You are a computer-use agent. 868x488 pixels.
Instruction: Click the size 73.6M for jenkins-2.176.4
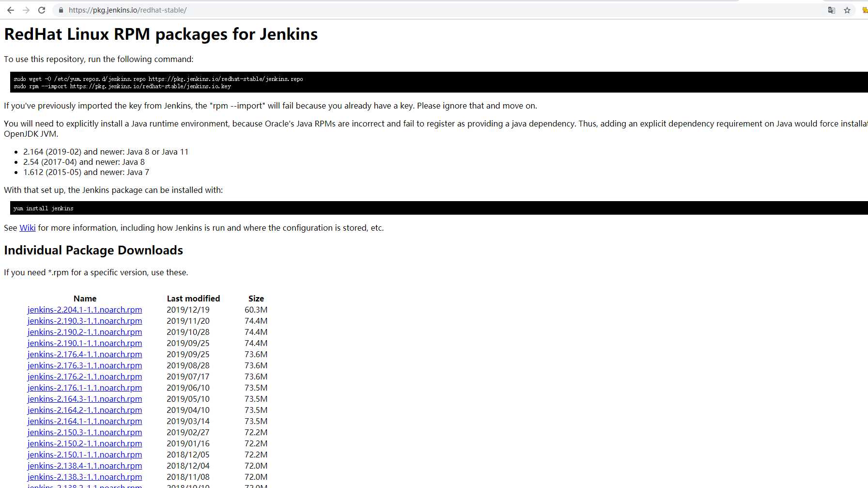coord(256,354)
